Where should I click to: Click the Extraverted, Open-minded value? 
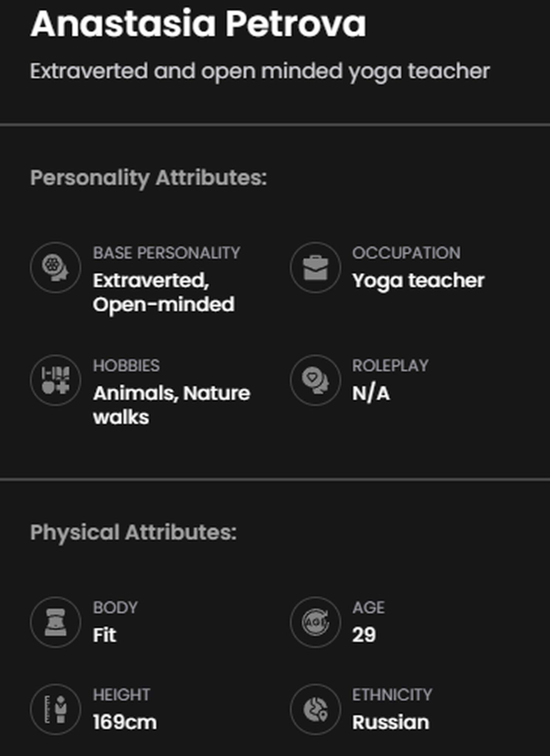click(164, 292)
